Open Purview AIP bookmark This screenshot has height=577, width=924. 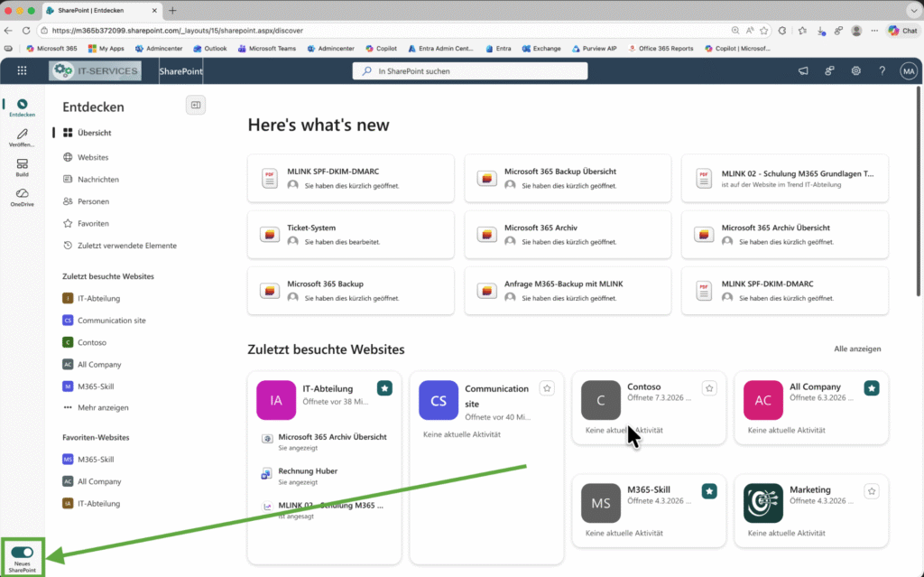[594, 49]
